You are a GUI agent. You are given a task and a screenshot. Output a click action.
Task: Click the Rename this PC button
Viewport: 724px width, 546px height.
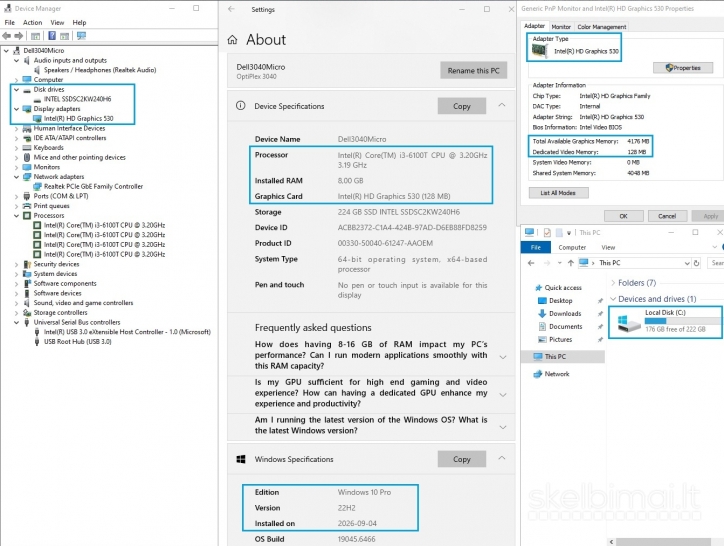pos(473,70)
